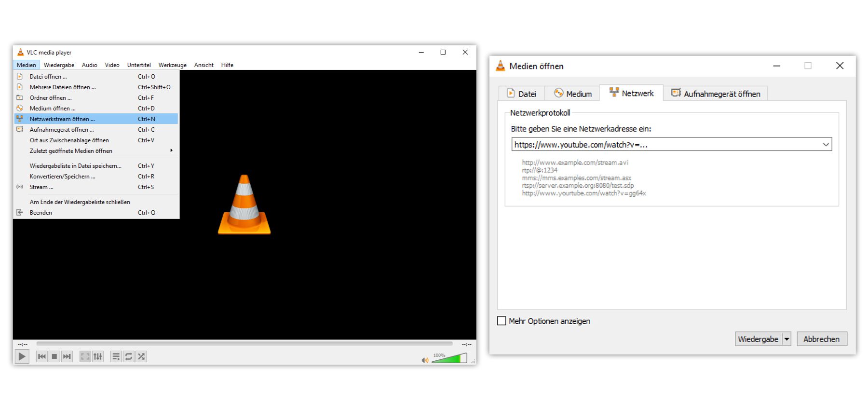Switch to the Medium tab

[x=572, y=94]
